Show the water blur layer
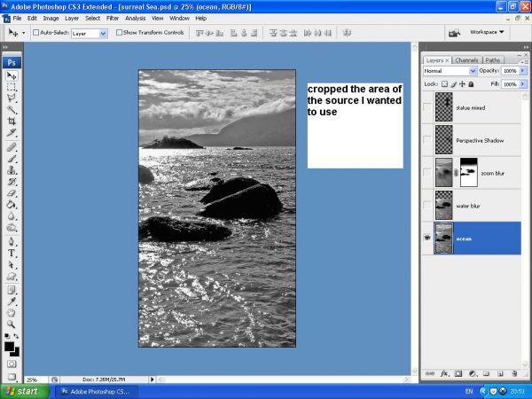This screenshot has width=532, height=399. point(427,206)
